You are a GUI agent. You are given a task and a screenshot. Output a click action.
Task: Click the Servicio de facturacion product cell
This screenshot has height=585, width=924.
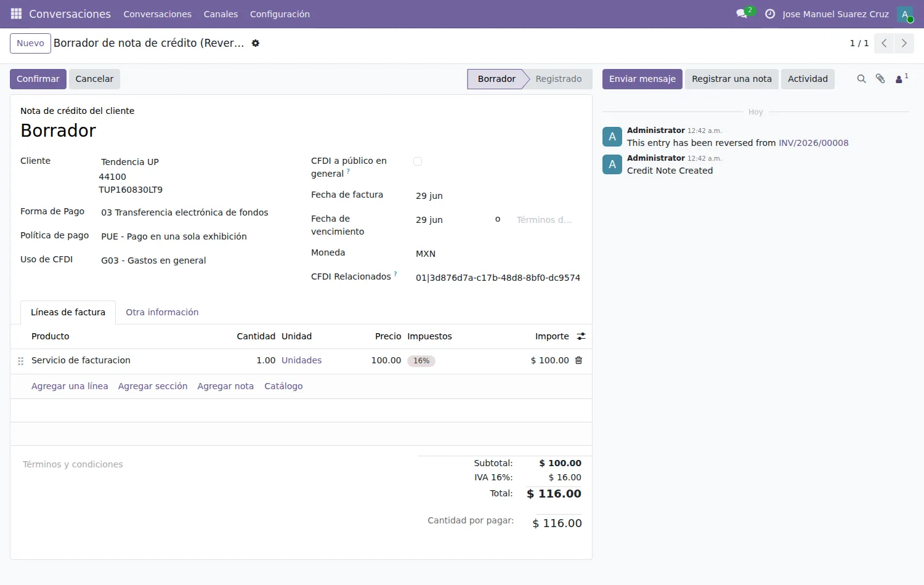[81, 360]
